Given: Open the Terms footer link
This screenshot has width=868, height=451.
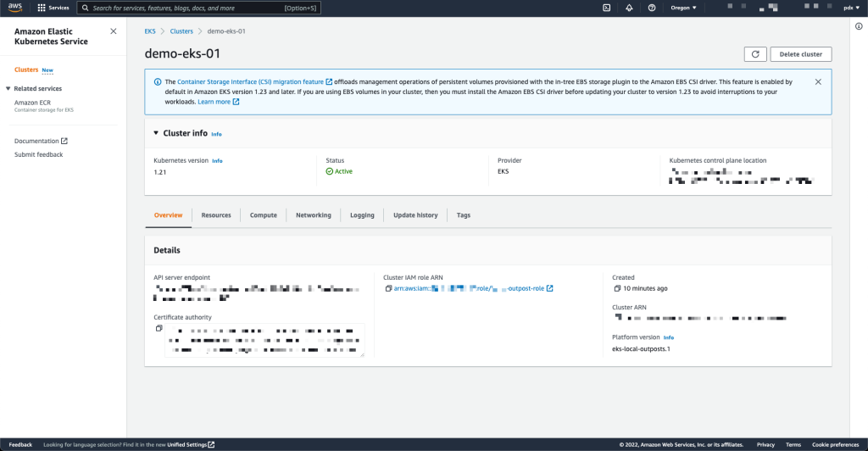Looking at the screenshot, I should click(x=793, y=445).
